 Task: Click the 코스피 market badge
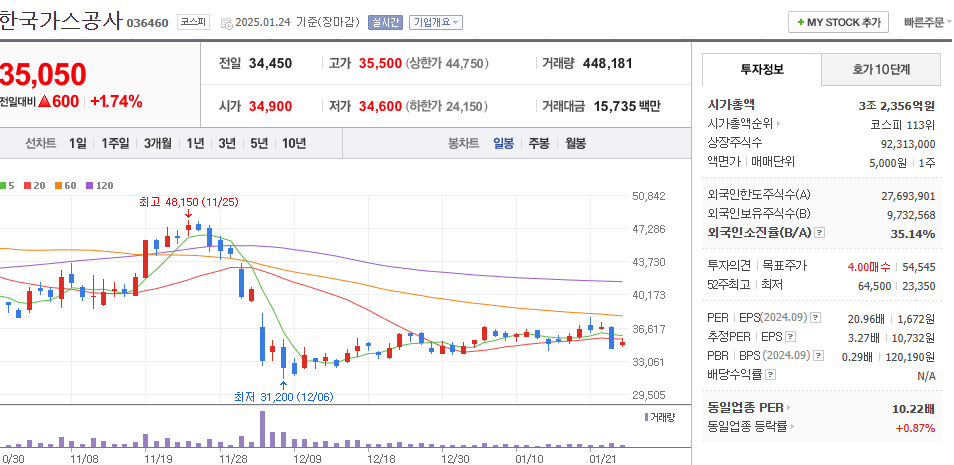pos(193,23)
